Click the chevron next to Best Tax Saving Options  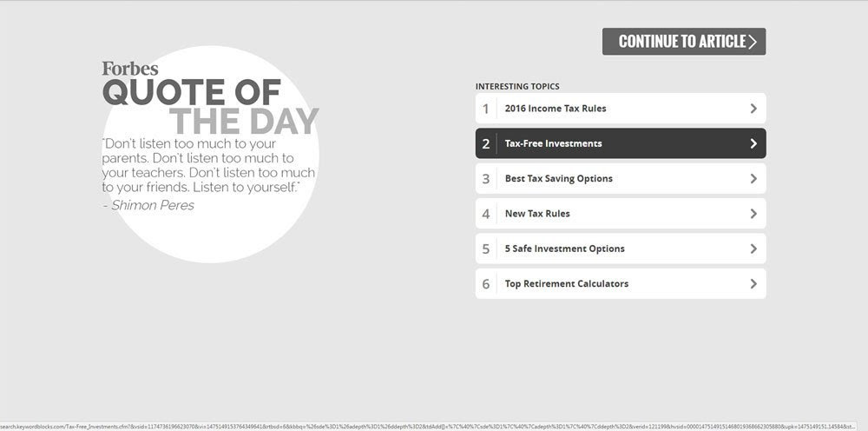pyautogui.click(x=753, y=179)
